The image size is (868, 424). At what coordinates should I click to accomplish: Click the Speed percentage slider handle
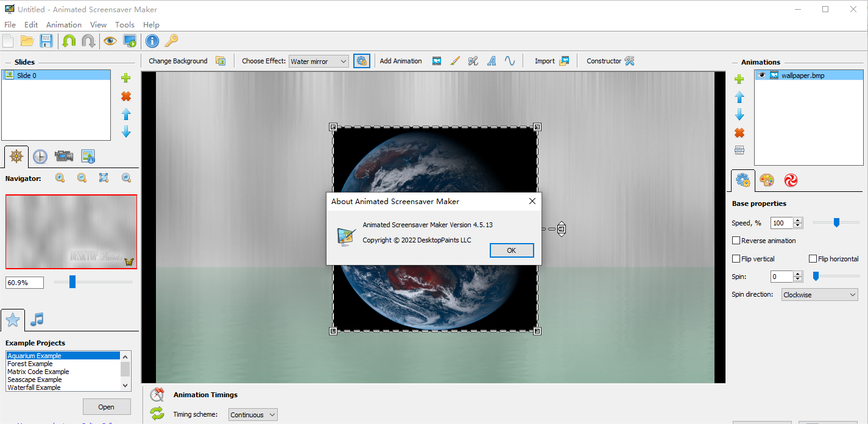836,223
